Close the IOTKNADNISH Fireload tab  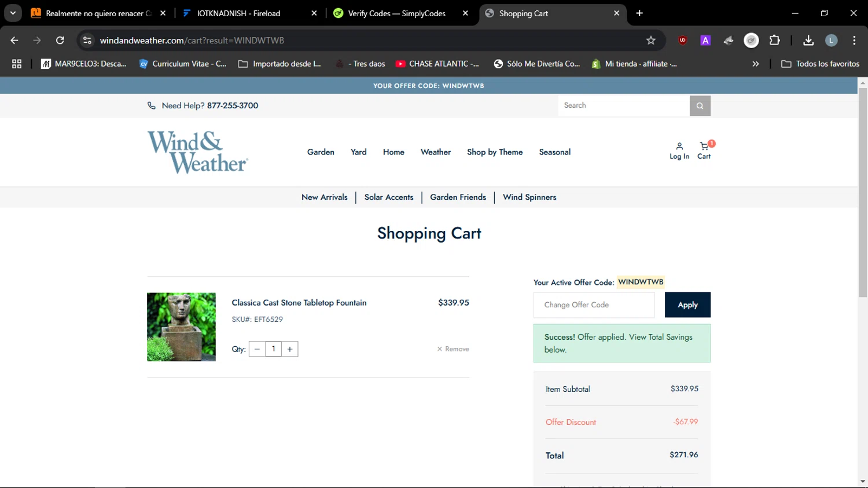[x=314, y=13]
